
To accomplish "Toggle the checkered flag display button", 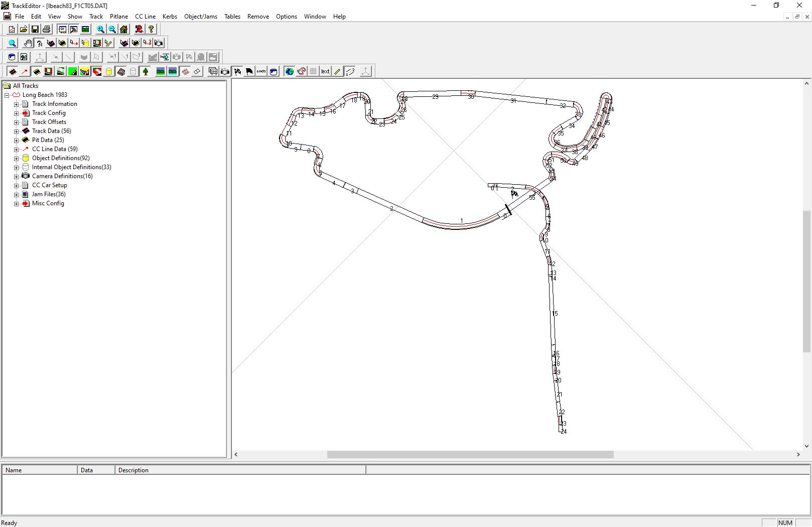I will (x=237, y=72).
